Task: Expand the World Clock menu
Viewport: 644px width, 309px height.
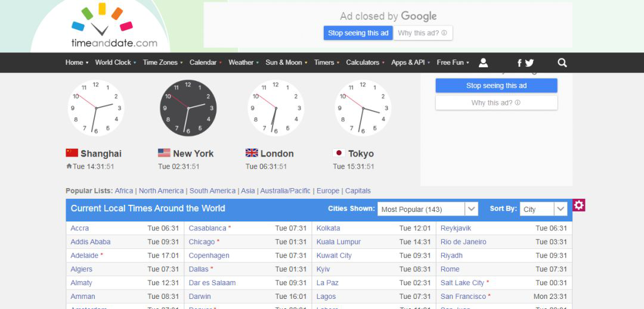Action: pos(115,63)
